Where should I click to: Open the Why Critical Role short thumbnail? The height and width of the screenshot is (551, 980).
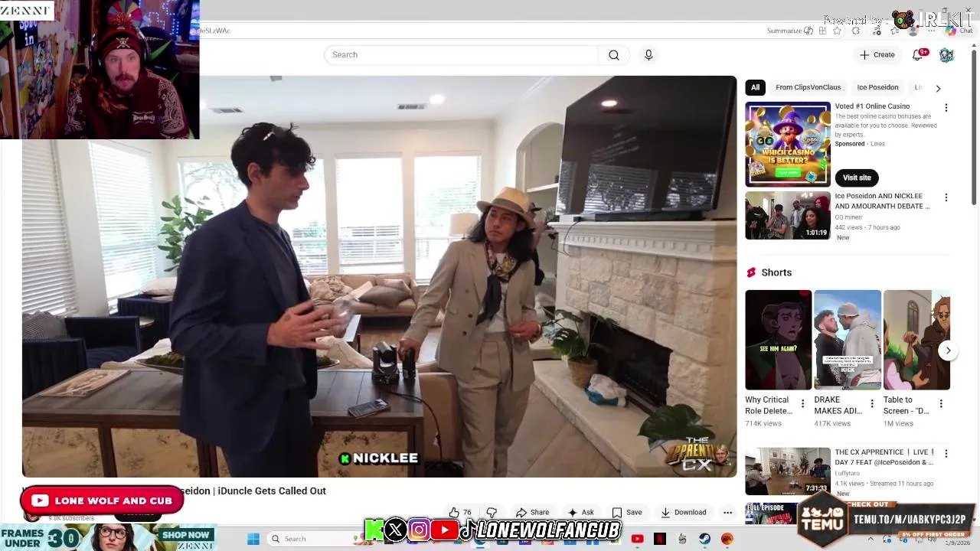(x=779, y=340)
